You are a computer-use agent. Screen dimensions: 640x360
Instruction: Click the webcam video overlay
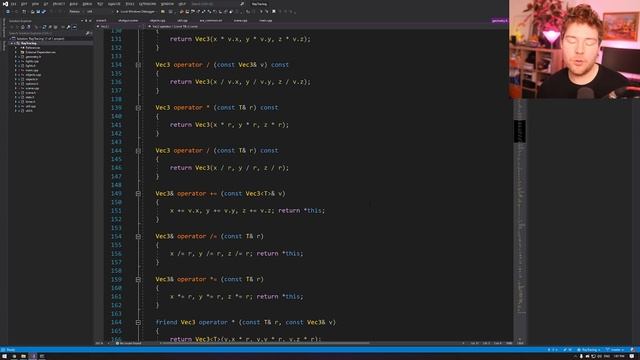click(574, 49)
